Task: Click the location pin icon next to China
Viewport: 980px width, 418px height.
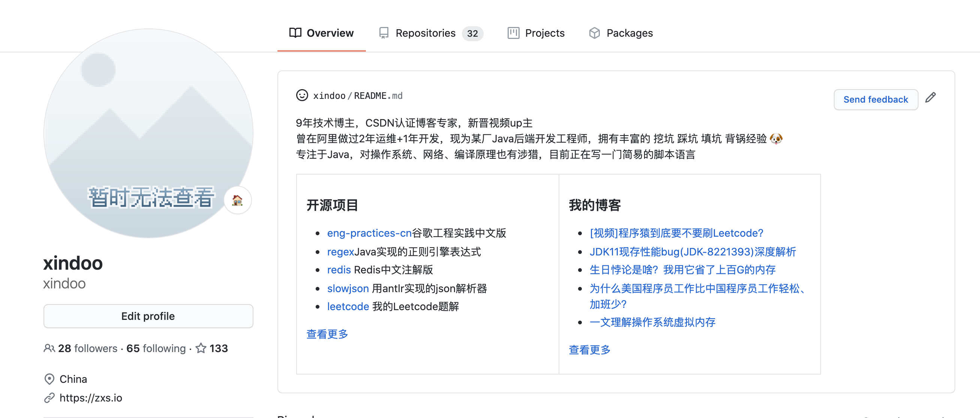Action: [49, 378]
